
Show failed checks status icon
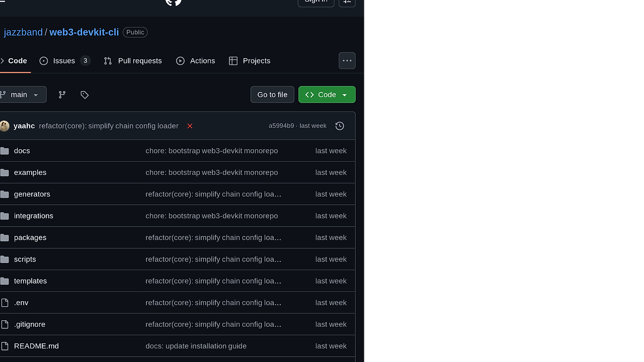tap(190, 126)
